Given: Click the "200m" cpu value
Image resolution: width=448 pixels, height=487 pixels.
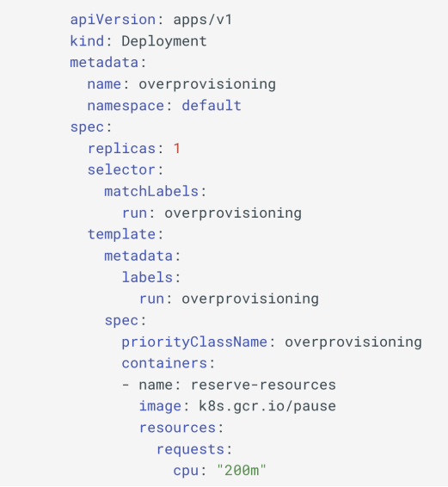Looking at the screenshot, I should (242, 471).
